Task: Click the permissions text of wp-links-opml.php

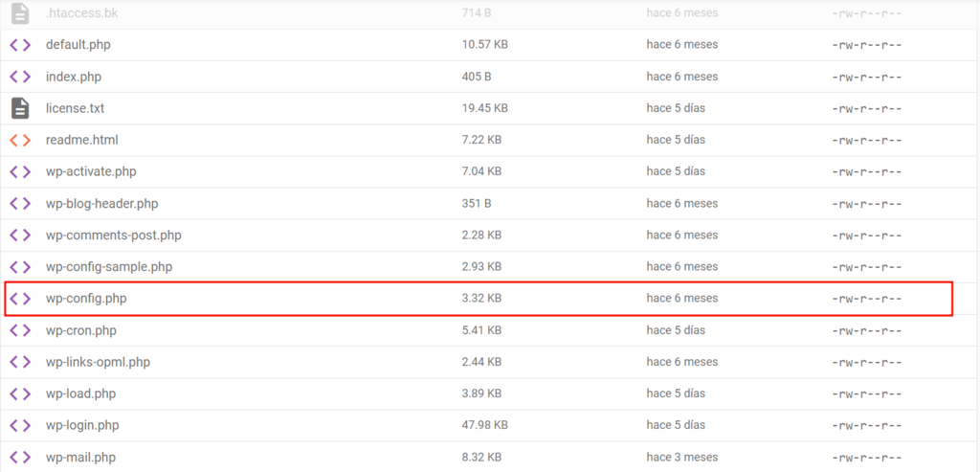Action: pos(867,362)
